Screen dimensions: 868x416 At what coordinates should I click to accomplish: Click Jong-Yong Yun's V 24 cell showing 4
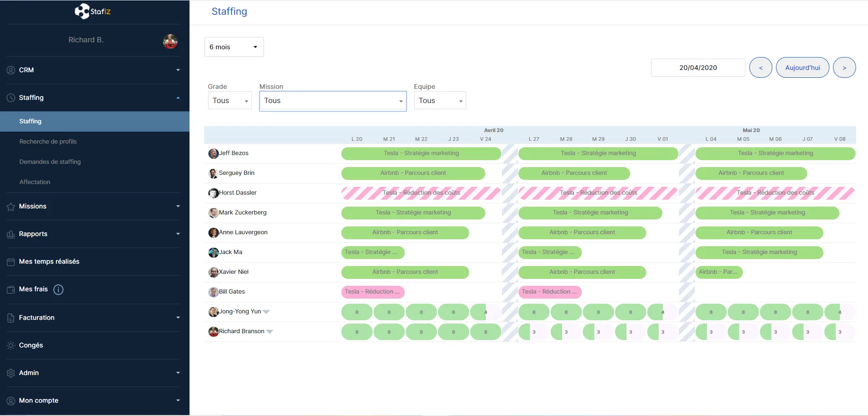[486, 312]
